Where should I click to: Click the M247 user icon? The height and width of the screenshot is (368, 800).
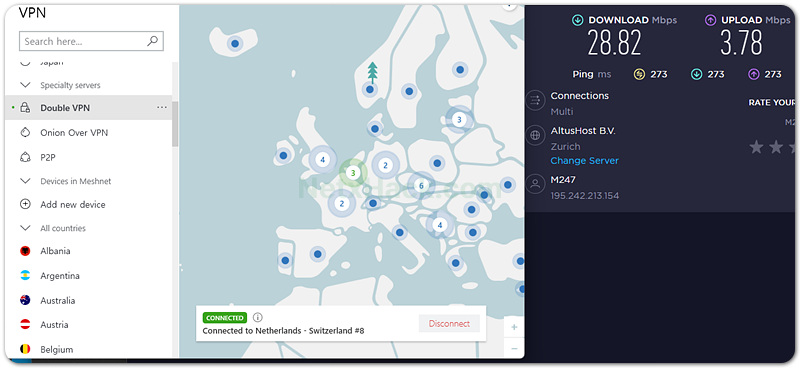535,184
